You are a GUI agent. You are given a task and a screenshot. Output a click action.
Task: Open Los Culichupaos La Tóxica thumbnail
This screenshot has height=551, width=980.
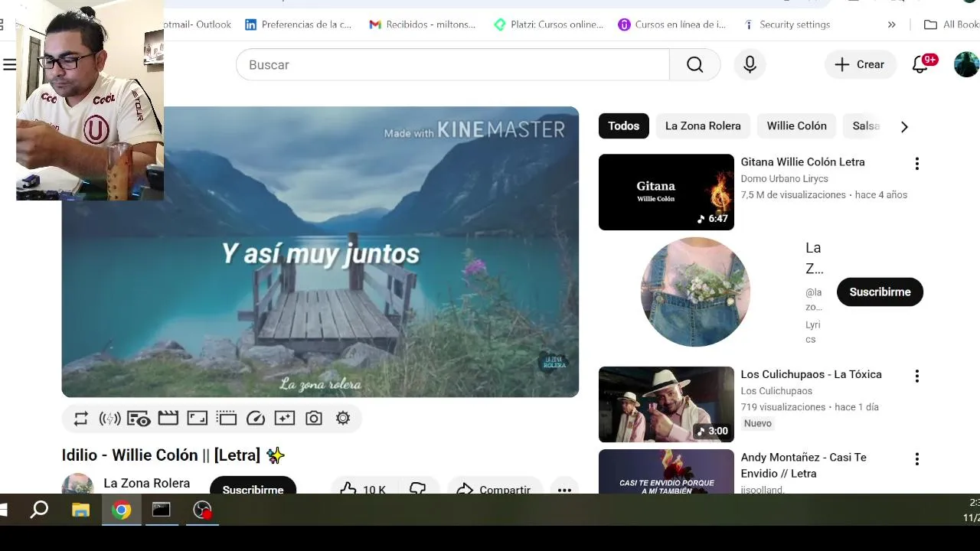click(x=666, y=405)
